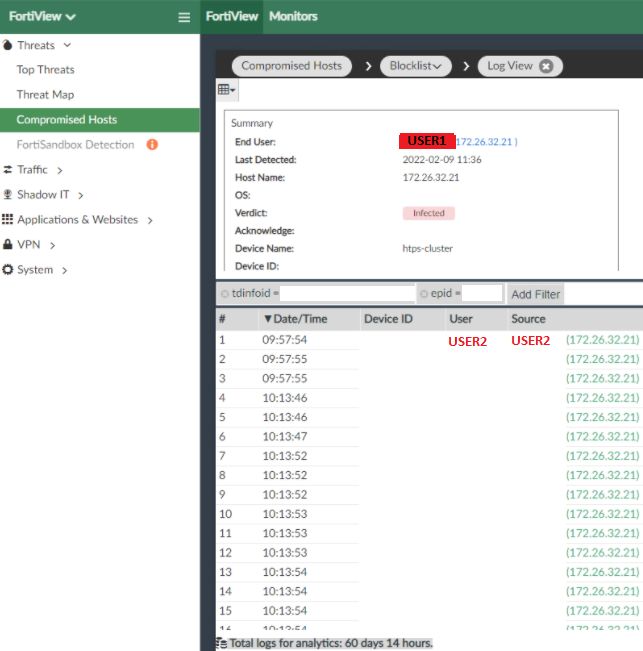Click the Threats bomb icon
643x651 pixels.
[7, 45]
